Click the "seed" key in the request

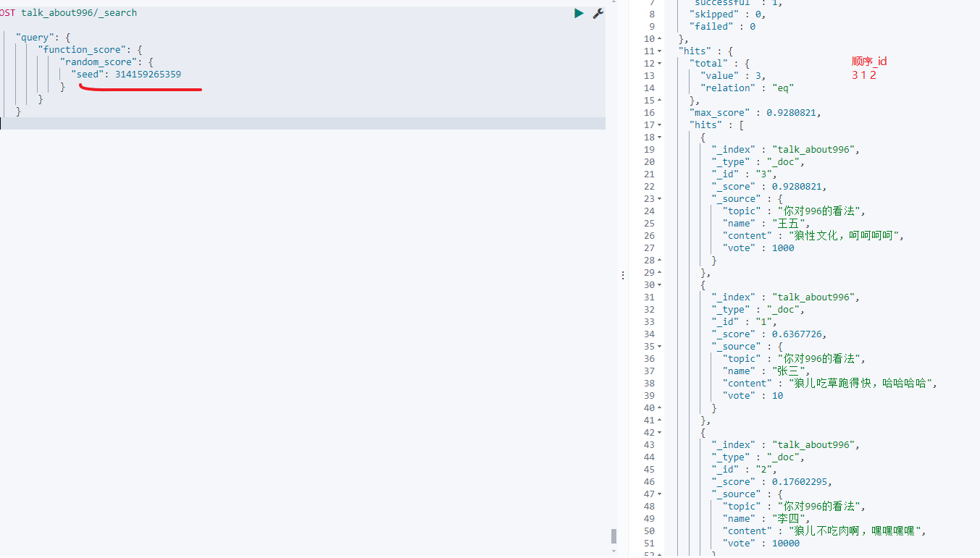(x=88, y=75)
